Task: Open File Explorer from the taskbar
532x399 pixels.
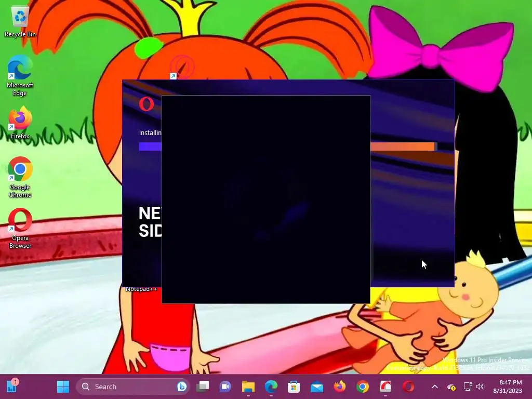Action: click(248, 387)
